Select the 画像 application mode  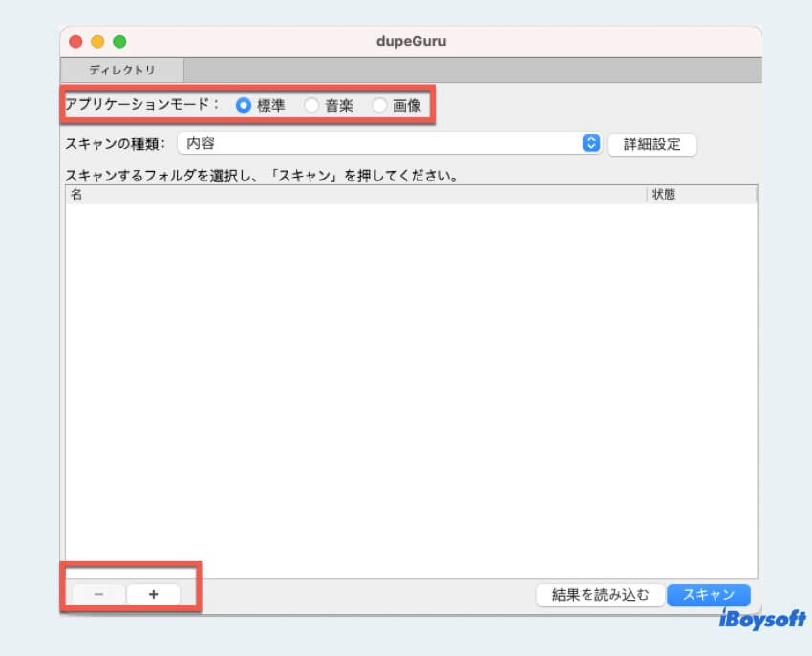click(x=380, y=106)
